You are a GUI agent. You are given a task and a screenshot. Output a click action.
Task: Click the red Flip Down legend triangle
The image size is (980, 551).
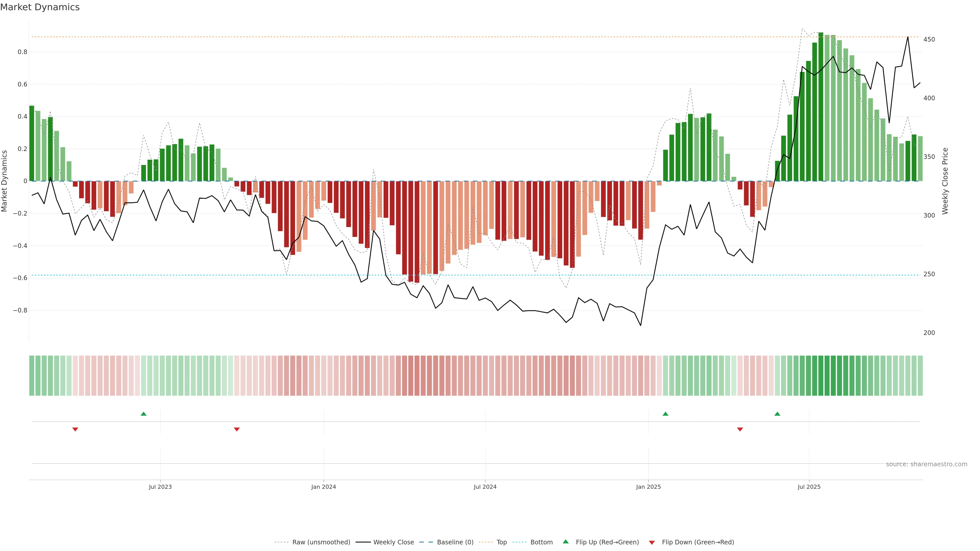(652, 543)
